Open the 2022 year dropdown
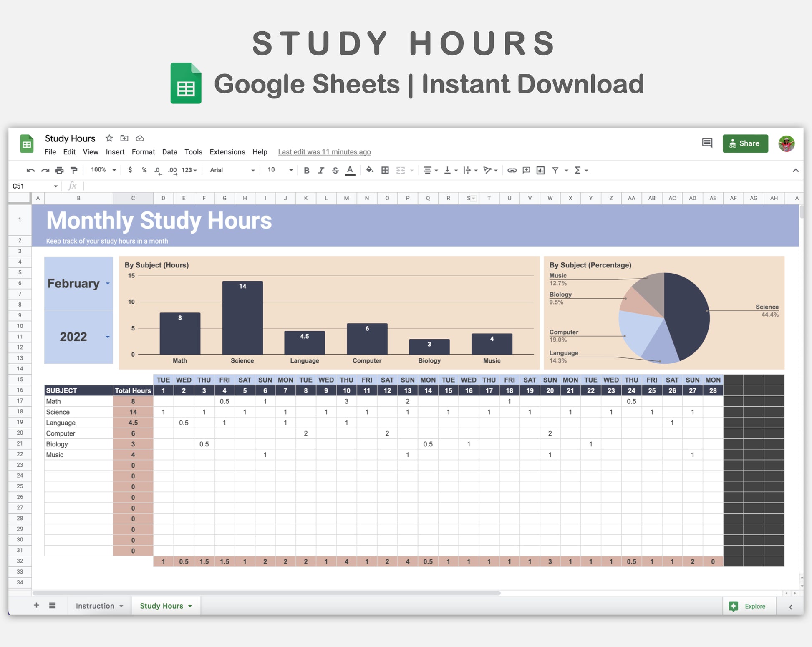812x647 pixels. pyautogui.click(x=108, y=337)
